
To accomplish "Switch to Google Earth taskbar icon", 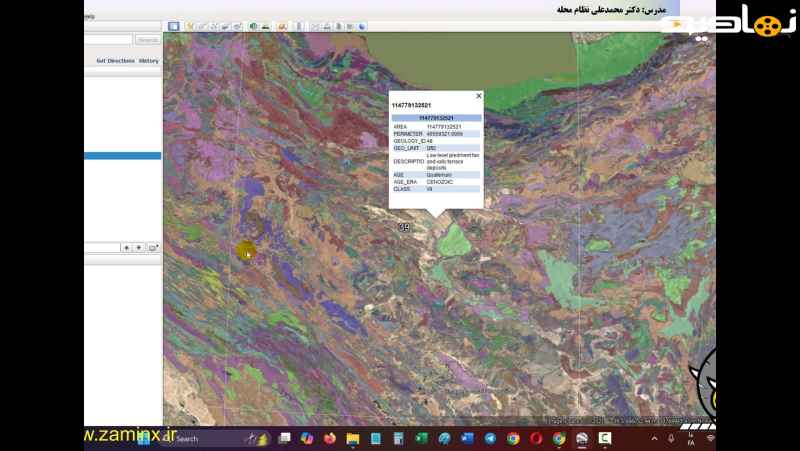I will tap(582, 439).
